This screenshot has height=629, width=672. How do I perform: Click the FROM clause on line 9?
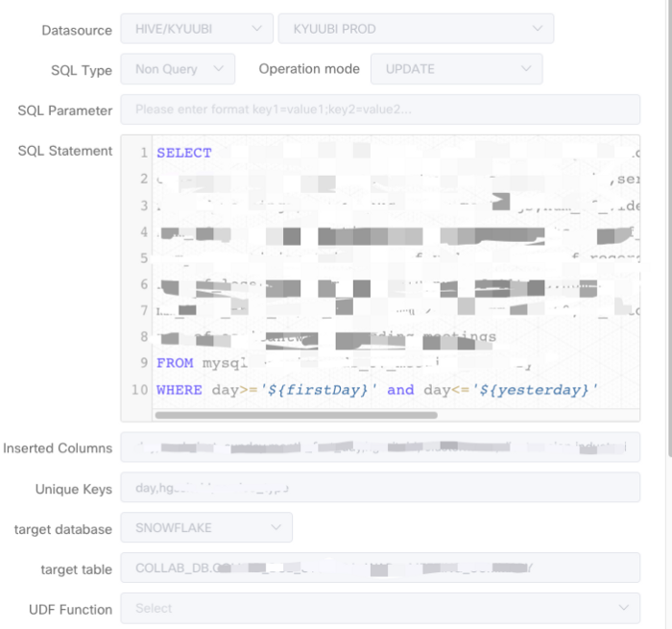[176, 363]
